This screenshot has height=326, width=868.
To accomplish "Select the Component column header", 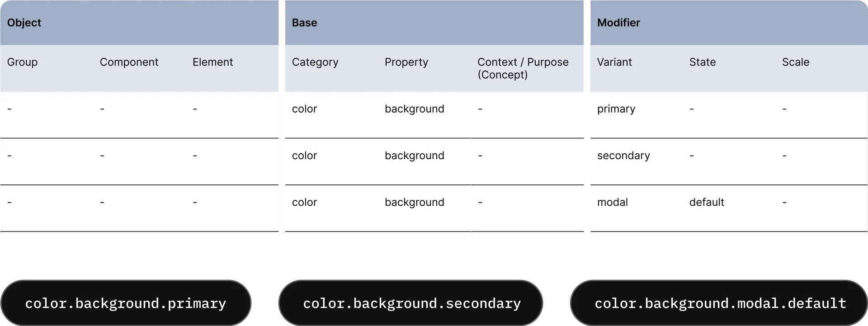I will pyautogui.click(x=129, y=62).
